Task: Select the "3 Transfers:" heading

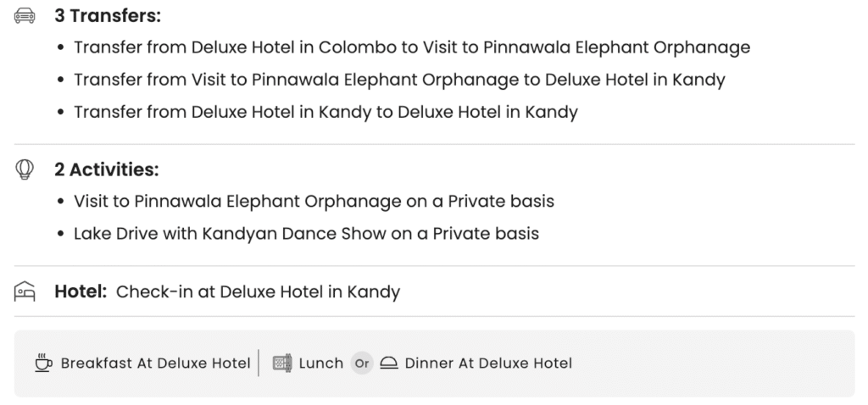Action: (108, 16)
